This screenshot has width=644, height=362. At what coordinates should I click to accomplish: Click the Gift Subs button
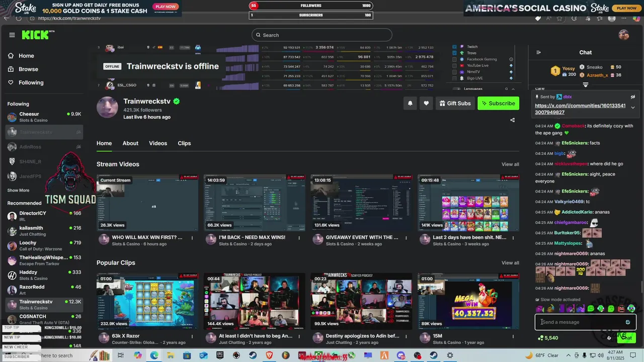point(455,103)
